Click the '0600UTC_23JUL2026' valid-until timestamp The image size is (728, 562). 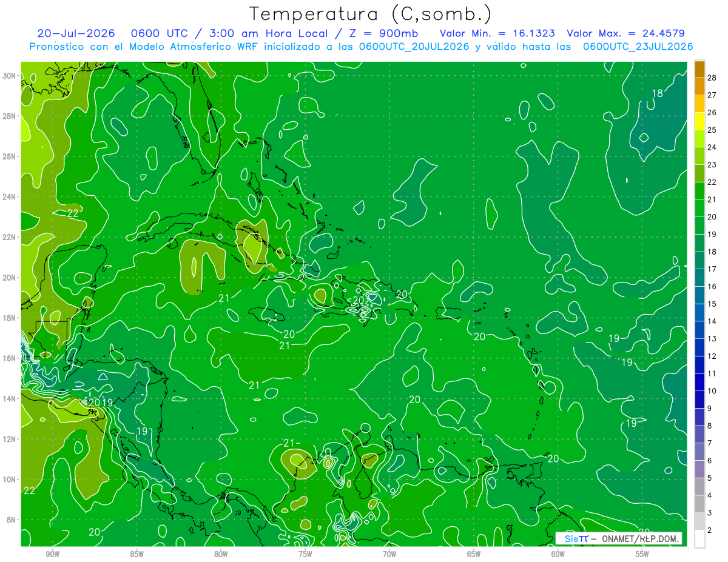638,46
